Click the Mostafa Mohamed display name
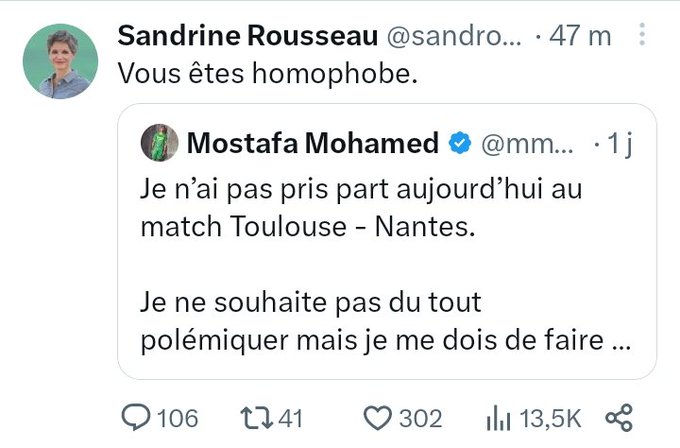 (x=312, y=145)
